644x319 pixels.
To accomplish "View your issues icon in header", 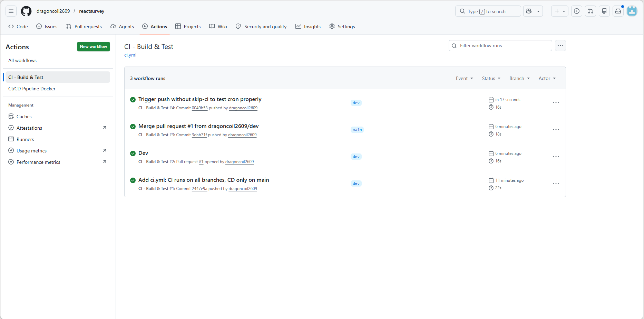I will click(x=577, y=11).
